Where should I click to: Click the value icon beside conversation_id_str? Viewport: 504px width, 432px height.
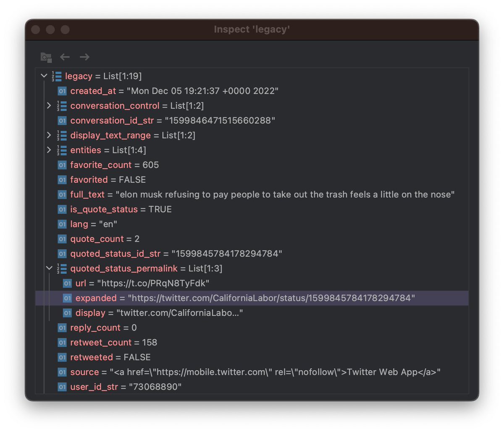pyautogui.click(x=62, y=120)
